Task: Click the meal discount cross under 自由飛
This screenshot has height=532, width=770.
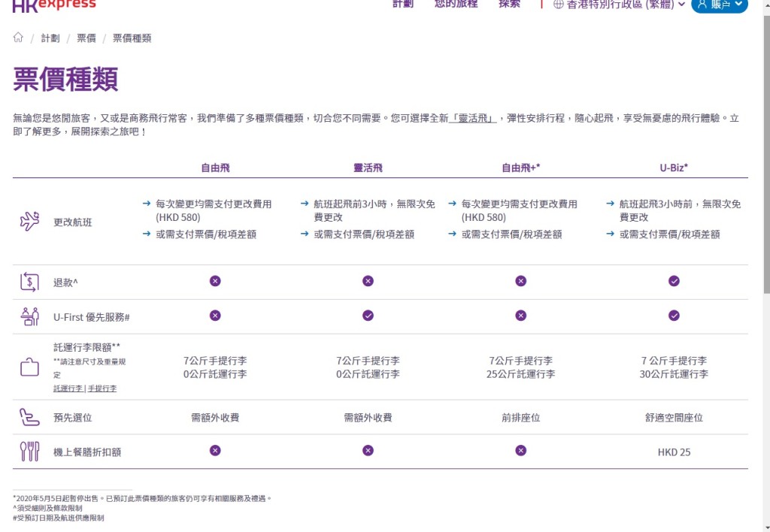Action: (215, 451)
